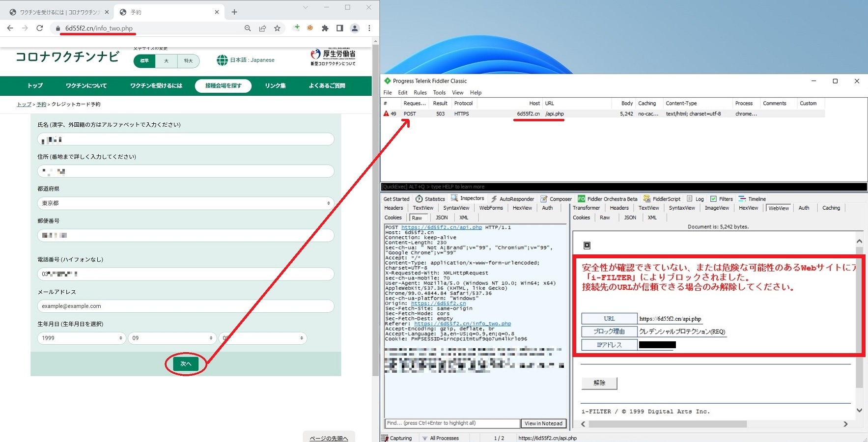Screen dimensions: 868x442
Task: Open Chrome's extensions puzzle icon
Action: click(325, 28)
